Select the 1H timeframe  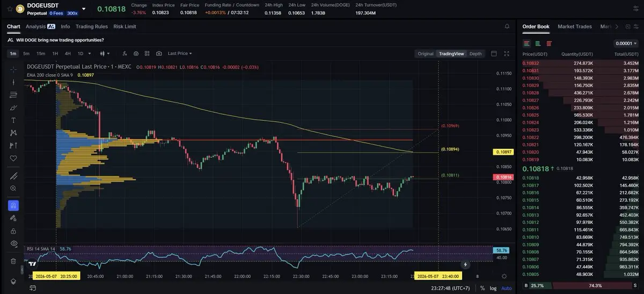(55, 54)
